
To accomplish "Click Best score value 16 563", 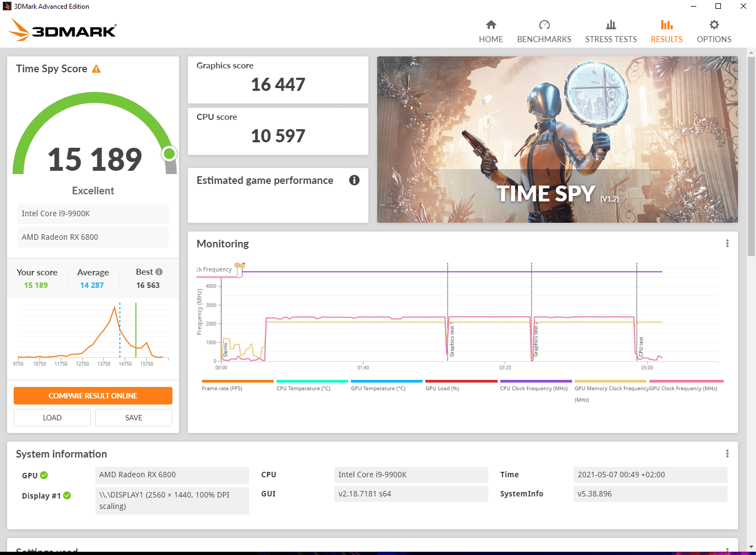I will [148, 285].
